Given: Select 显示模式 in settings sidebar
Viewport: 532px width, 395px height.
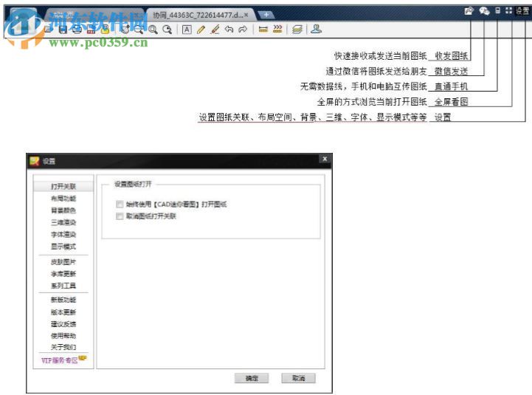Looking at the screenshot, I should pos(63,247).
